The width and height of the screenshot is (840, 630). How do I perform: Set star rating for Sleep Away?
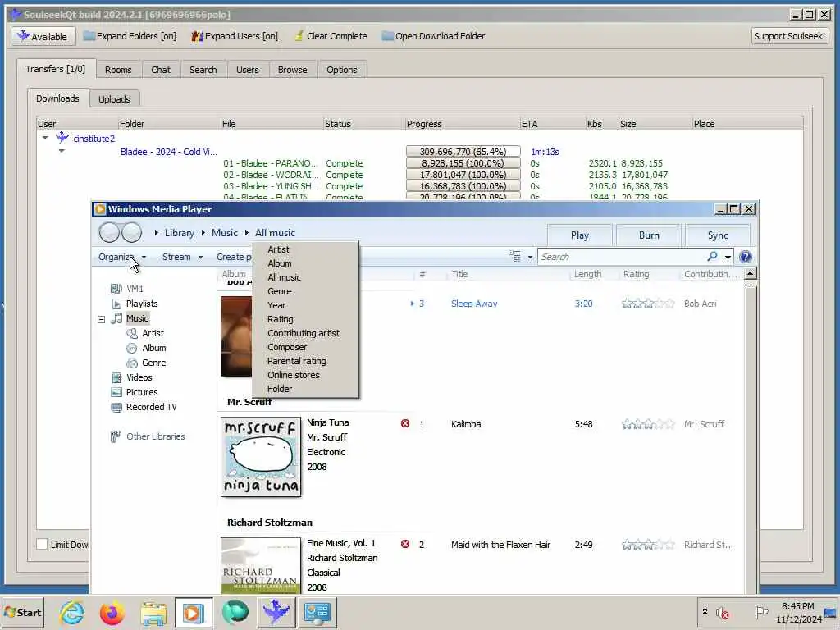click(x=648, y=304)
